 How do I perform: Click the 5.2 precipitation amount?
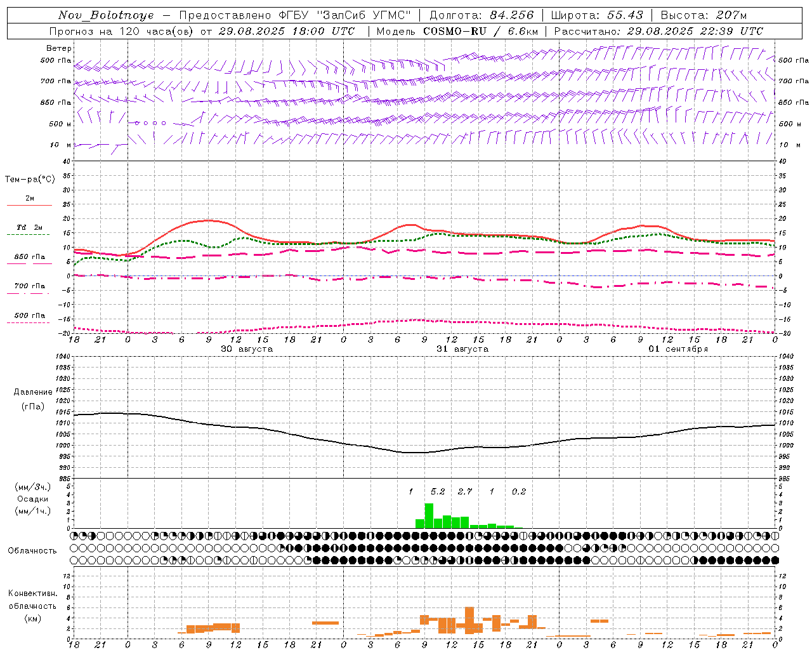tap(438, 491)
